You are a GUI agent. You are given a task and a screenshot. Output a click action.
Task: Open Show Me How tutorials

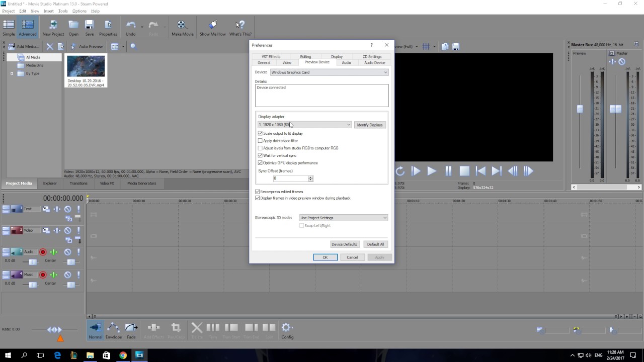coord(212,28)
